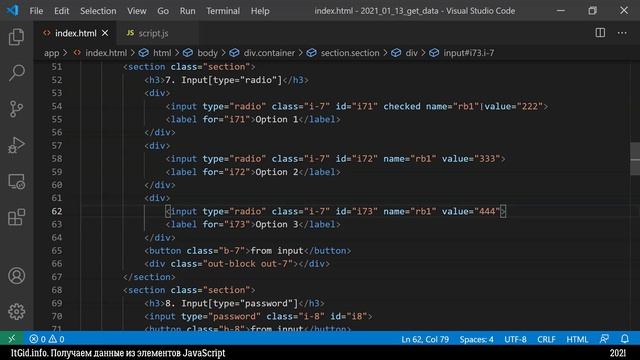Click Ln 62, Col 79 in status bar

pos(425,339)
